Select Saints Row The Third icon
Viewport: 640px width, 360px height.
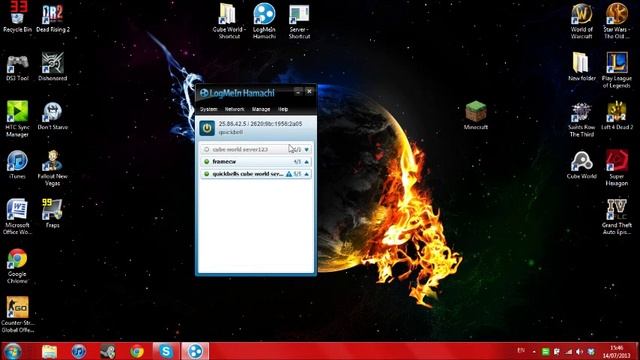coord(582,120)
